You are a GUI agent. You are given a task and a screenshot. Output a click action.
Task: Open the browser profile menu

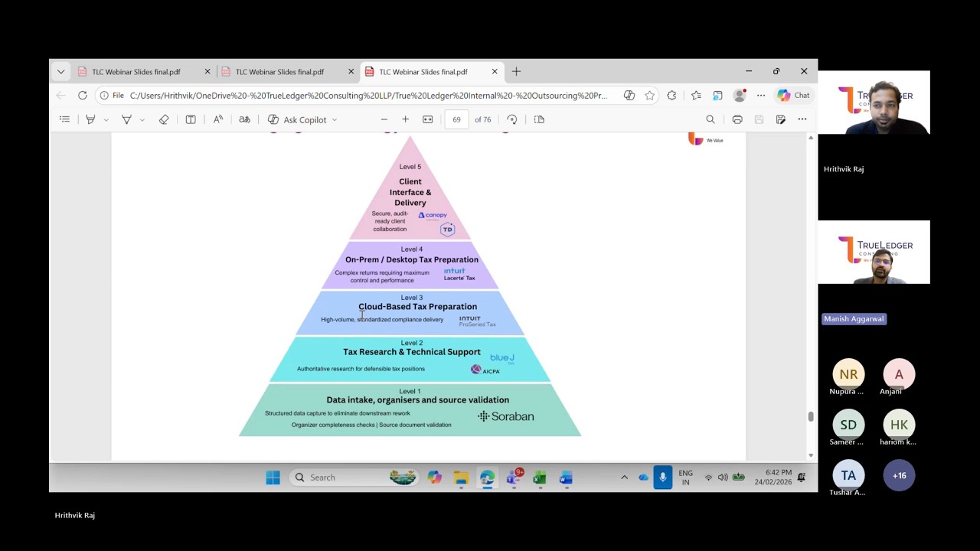click(x=740, y=96)
